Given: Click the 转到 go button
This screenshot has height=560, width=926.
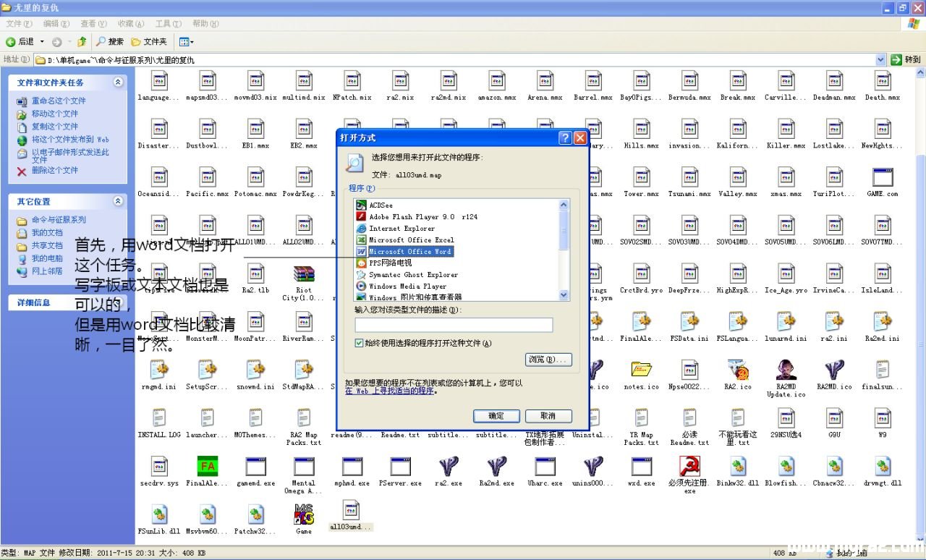Looking at the screenshot, I should (906, 60).
